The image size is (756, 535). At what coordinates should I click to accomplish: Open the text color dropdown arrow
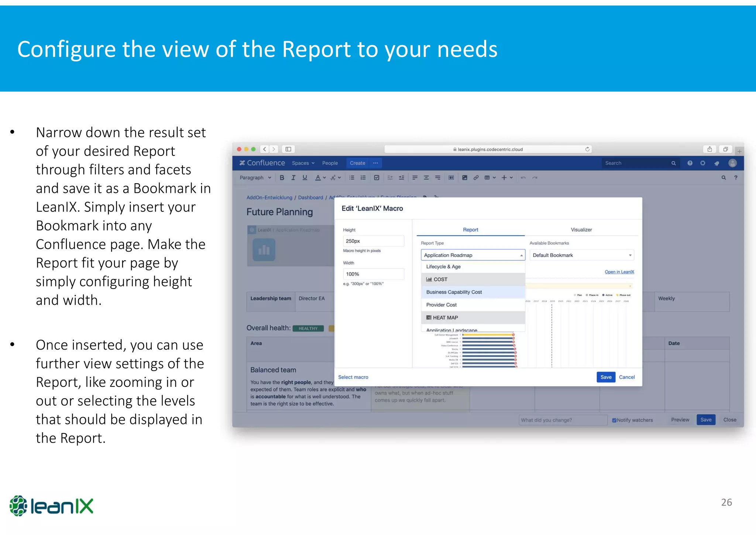[x=324, y=178]
